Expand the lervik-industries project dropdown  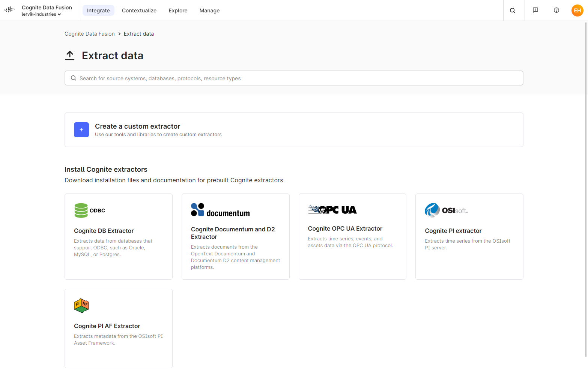pyautogui.click(x=41, y=14)
